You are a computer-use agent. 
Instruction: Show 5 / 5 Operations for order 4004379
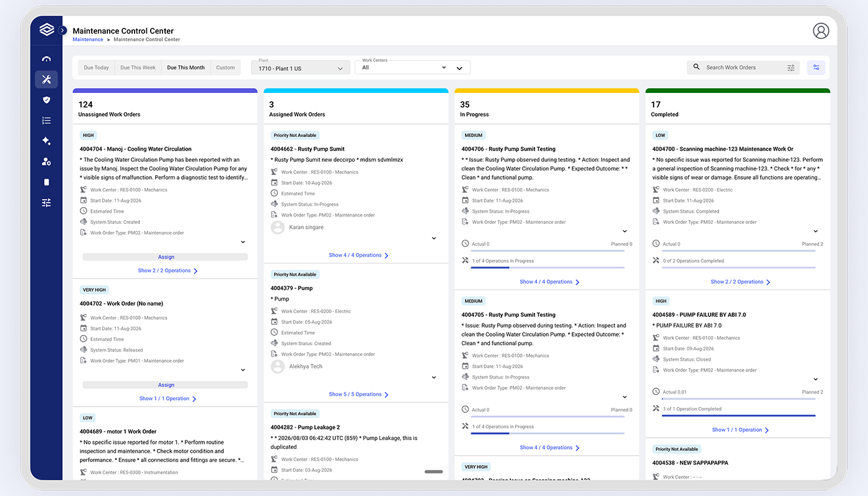pos(359,394)
